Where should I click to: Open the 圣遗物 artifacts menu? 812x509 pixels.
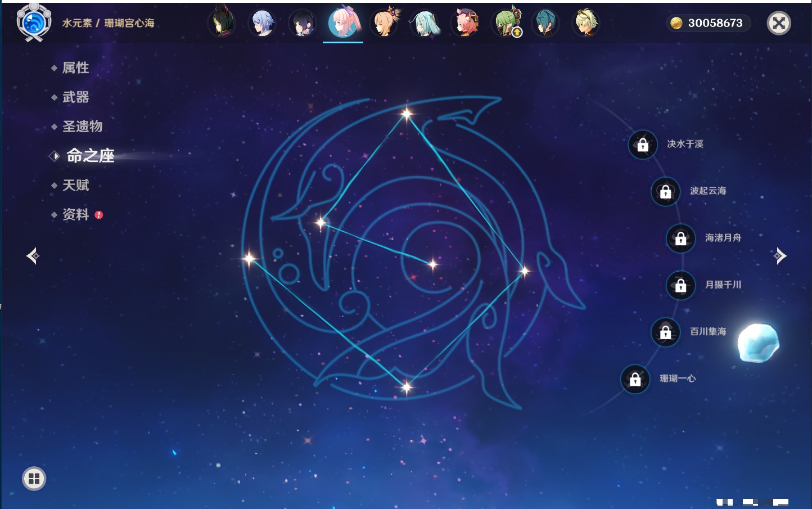tap(82, 127)
